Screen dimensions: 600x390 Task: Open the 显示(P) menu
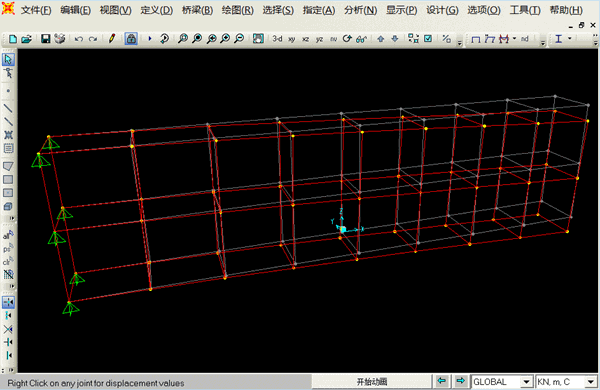click(x=401, y=10)
